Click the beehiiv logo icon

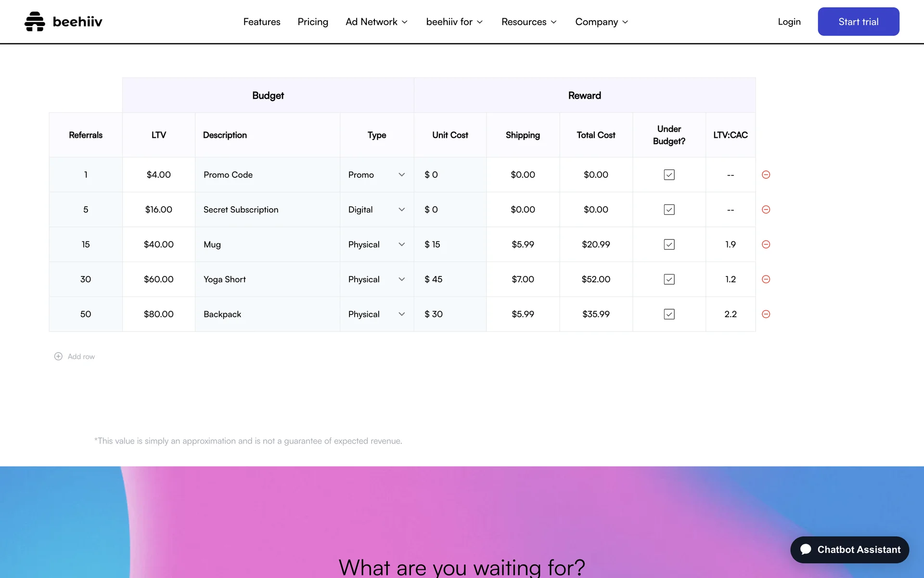pos(35,22)
